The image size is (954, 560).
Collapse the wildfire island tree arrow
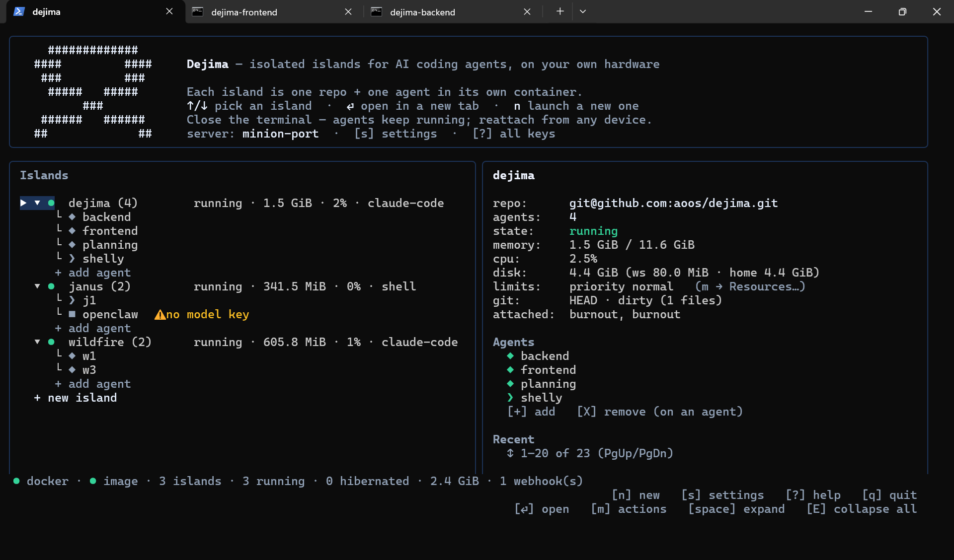pos(37,342)
